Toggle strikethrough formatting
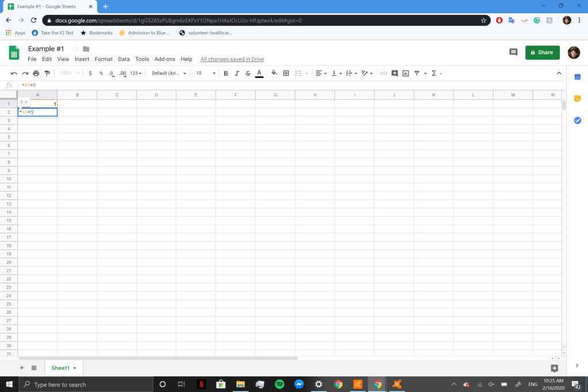Image resolution: width=588 pixels, height=392 pixels. pos(248,73)
